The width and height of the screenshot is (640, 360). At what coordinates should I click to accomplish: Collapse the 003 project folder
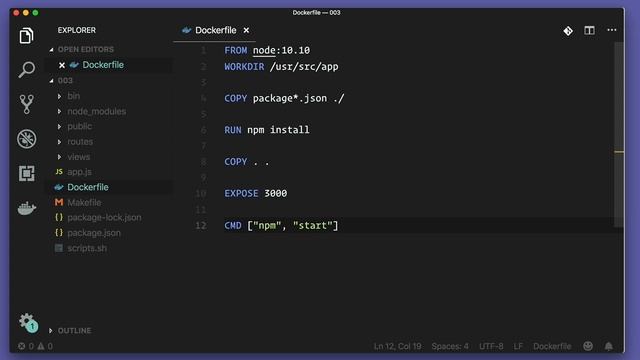tap(51, 80)
